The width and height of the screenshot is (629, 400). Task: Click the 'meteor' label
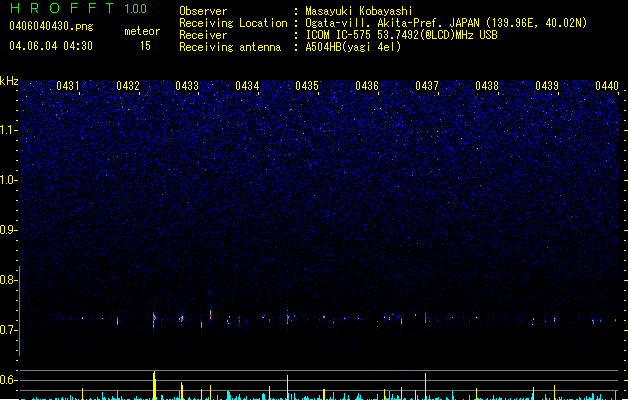(x=142, y=31)
